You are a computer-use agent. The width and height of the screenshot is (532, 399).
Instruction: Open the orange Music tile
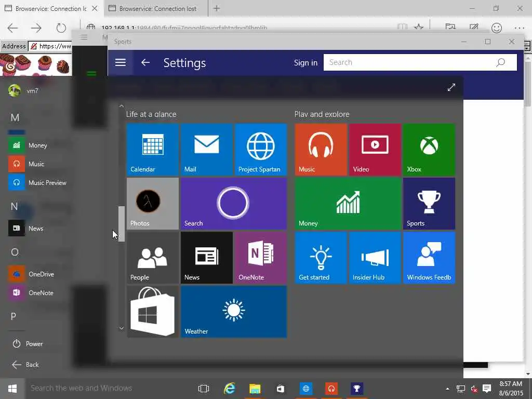pyautogui.click(x=321, y=150)
